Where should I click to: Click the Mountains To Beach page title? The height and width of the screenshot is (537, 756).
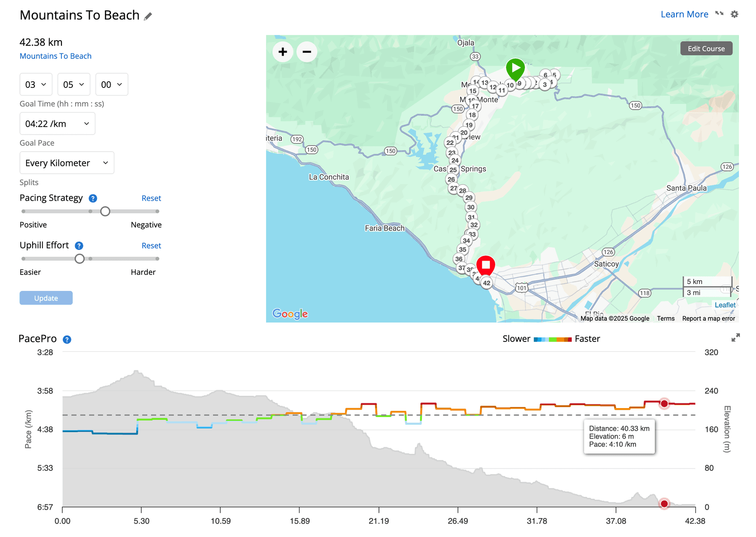(x=80, y=15)
